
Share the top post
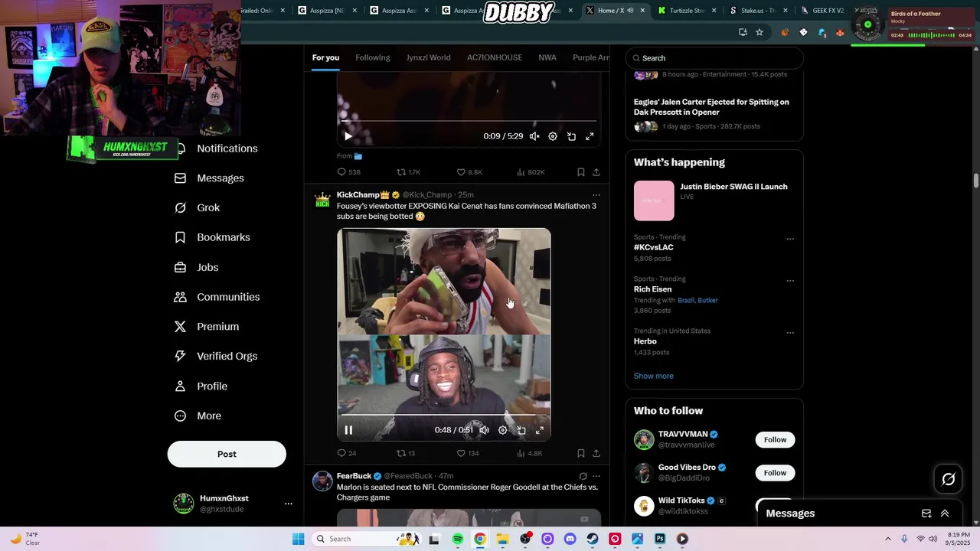tap(596, 172)
